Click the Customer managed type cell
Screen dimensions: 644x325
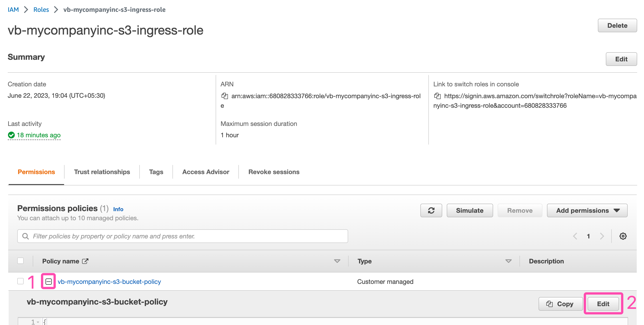(385, 282)
